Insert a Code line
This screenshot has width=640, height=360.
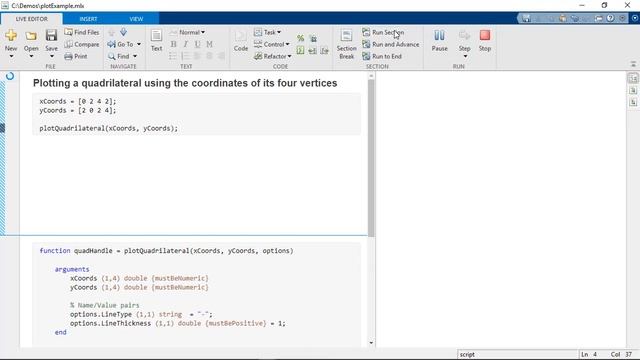click(x=241, y=40)
